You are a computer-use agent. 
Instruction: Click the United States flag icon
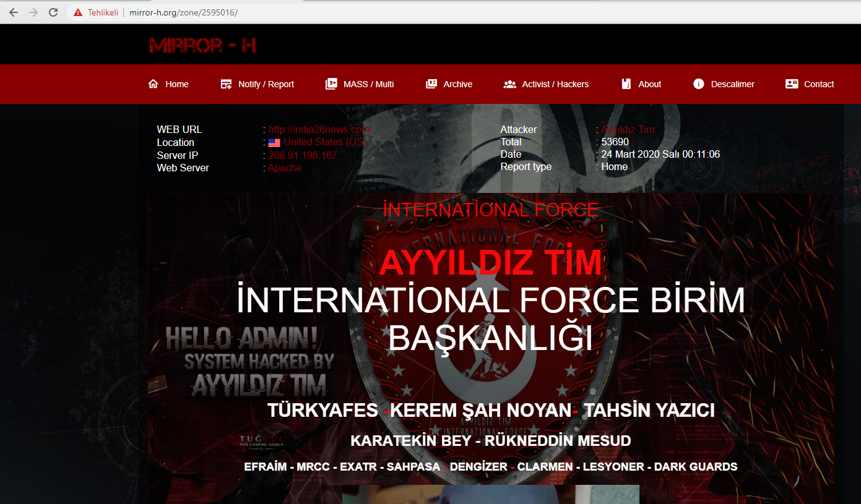274,143
